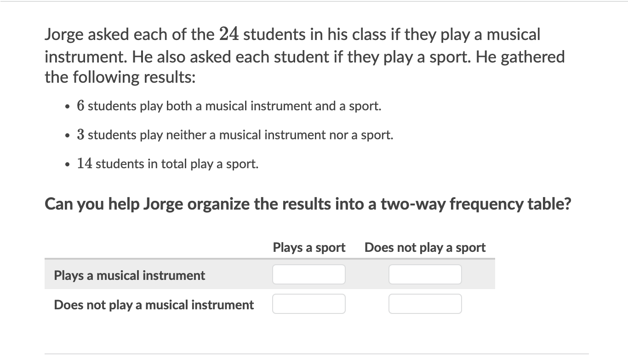Click the bold two-way frequency table question
This screenshot has width=628, height=364.
click(308, 204)
